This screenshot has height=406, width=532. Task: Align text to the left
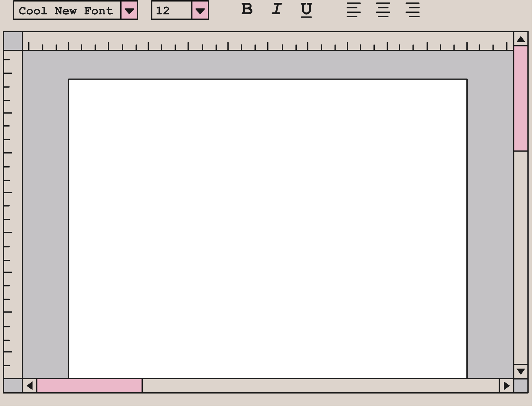coord(353,10)
